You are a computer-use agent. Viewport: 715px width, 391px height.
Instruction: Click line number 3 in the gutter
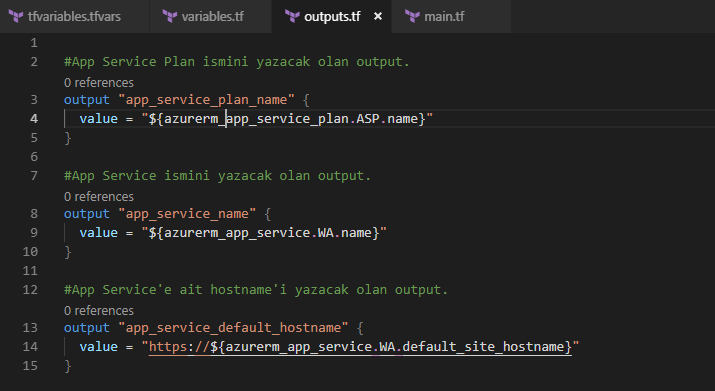coord(34,99)
